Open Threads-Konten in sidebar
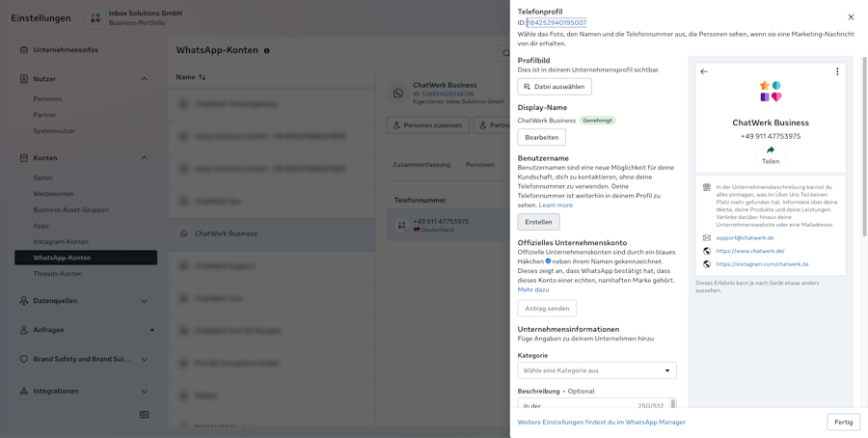 click(x=58, y=274)
